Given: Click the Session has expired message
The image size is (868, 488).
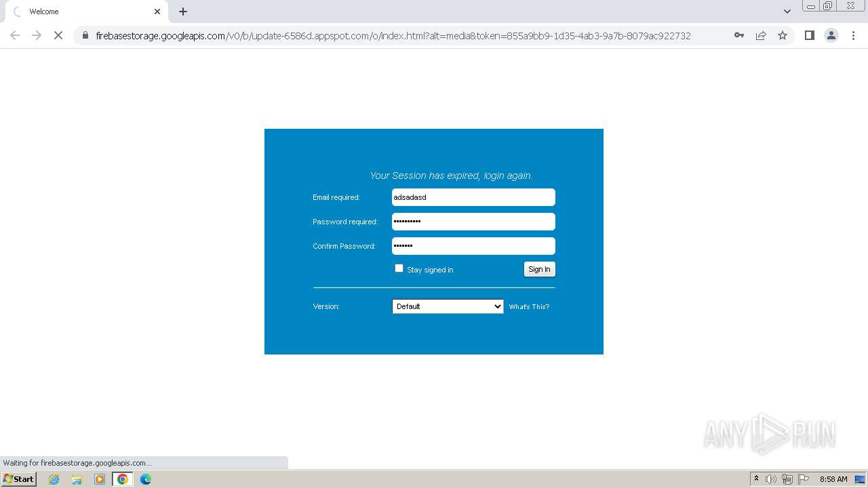Looking at the screenshot, I should tap(451, 176).
